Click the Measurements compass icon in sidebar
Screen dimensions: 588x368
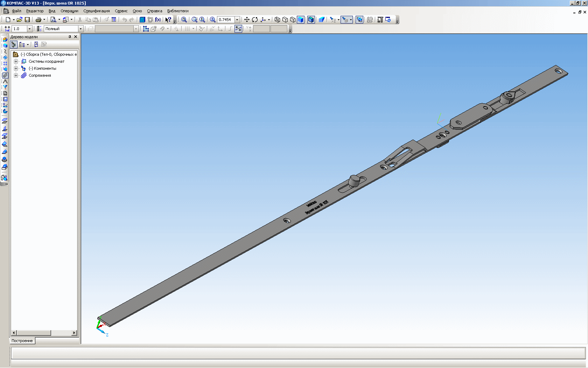click(x=5, y=81)
